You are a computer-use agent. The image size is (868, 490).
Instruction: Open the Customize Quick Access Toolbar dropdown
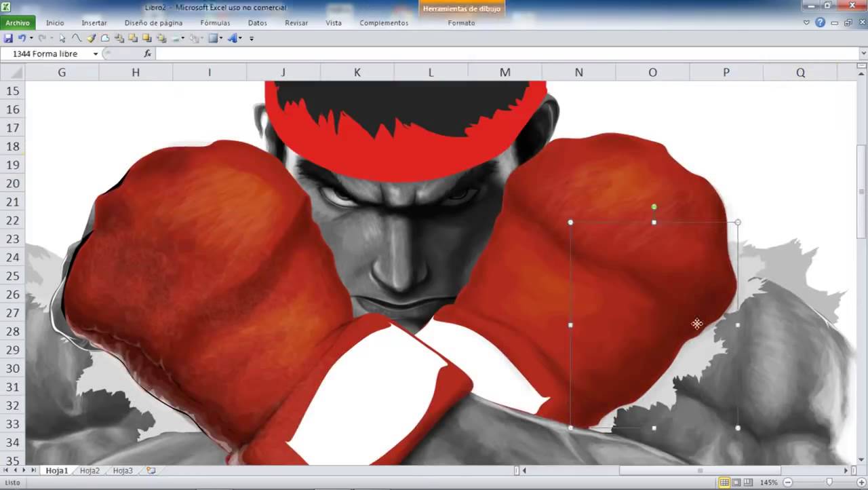[251, 39]
